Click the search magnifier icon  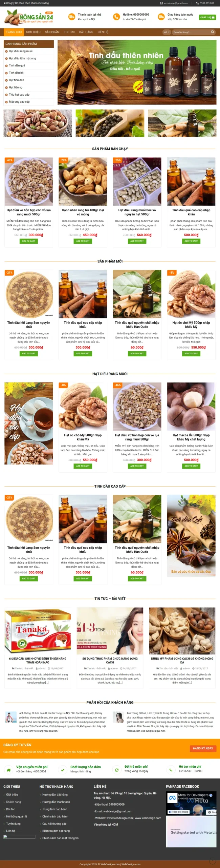213,32
